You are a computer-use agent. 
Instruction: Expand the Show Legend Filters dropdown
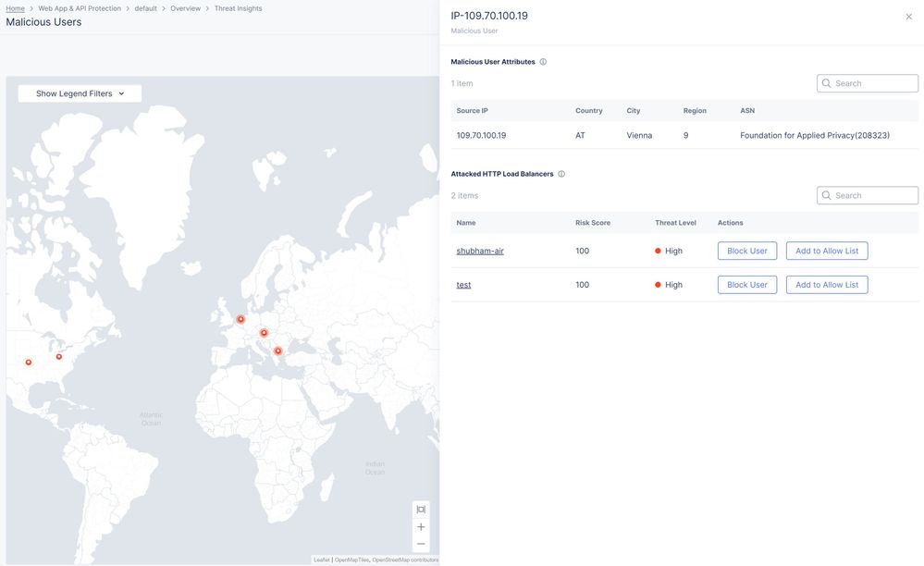80,93
